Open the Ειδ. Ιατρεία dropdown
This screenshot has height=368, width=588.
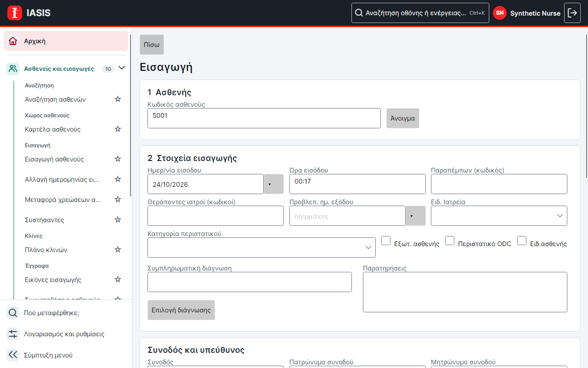coord(499,216)
